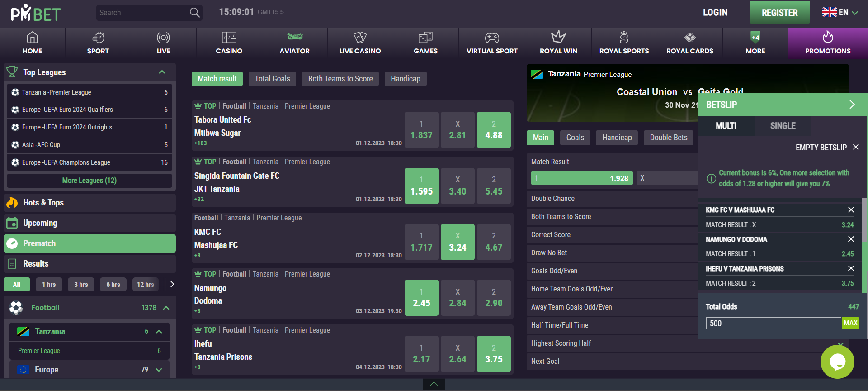Click the Register button

click(779, 13)
